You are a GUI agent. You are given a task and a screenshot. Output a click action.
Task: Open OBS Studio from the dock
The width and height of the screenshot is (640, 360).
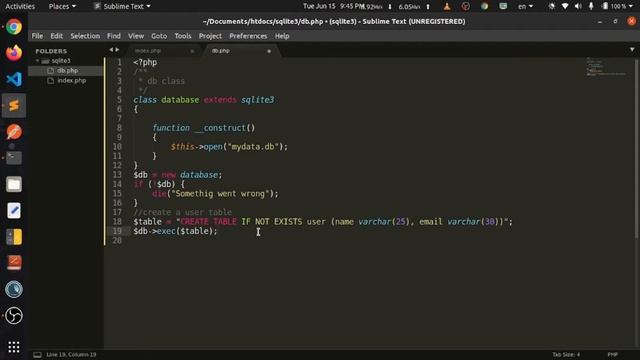click(x=14, y=316)
